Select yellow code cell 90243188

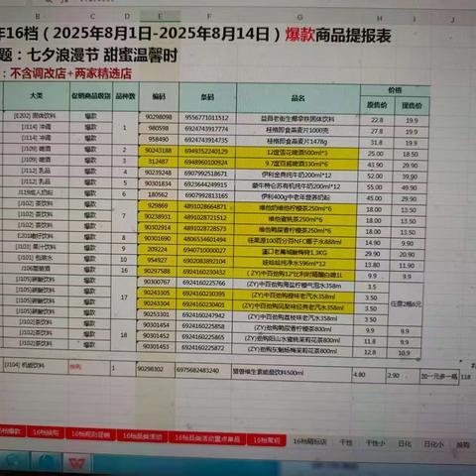[x=159, y=151]
